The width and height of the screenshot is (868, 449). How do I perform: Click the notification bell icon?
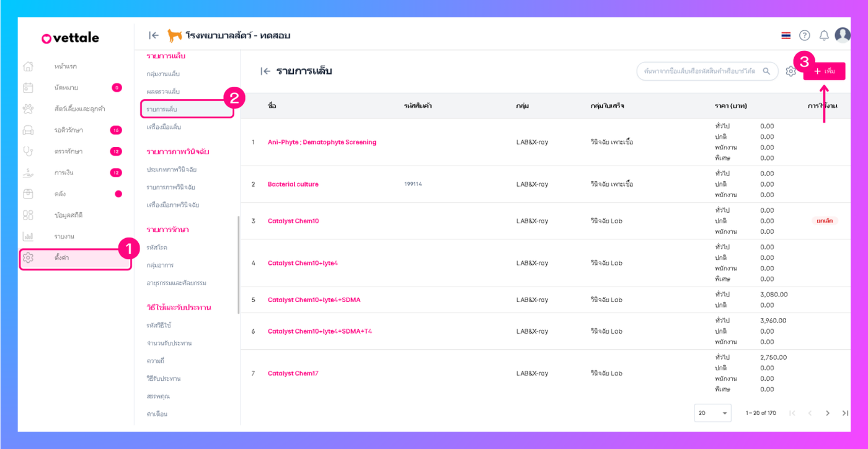(824, 35)
